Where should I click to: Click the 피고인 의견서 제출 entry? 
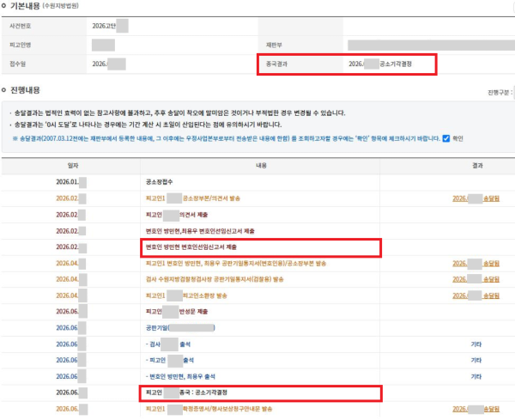pos(177,215)
